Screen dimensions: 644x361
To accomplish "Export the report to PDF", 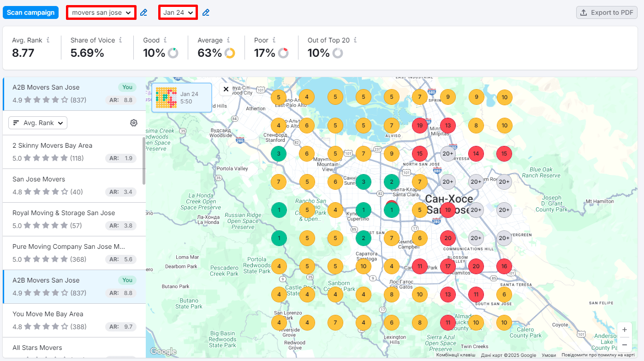I will pyautogui.click(x=607, y=12).
